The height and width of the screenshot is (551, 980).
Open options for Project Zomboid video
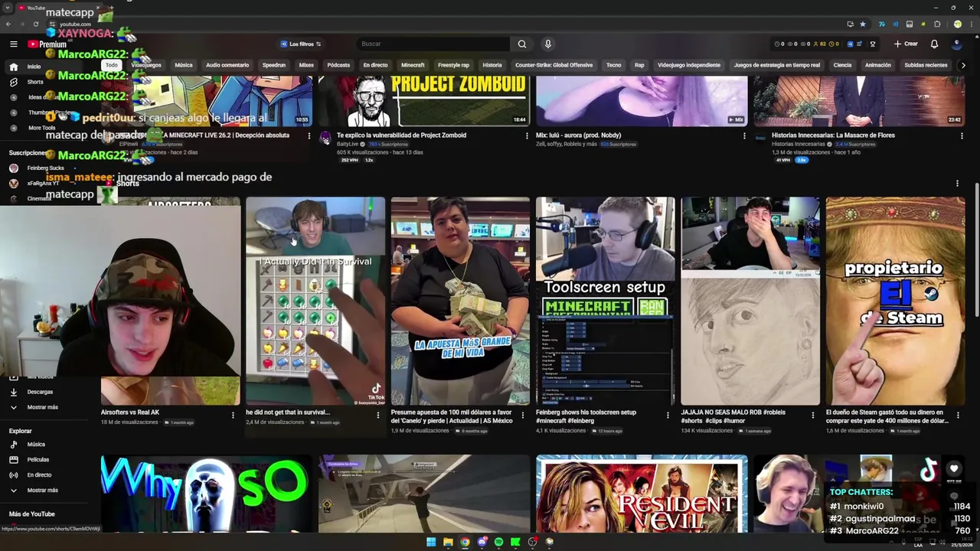click(527, 135)
